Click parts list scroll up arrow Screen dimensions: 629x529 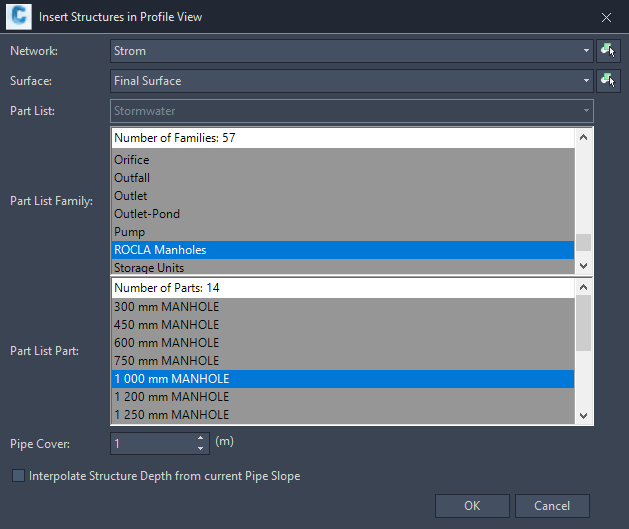584,287
